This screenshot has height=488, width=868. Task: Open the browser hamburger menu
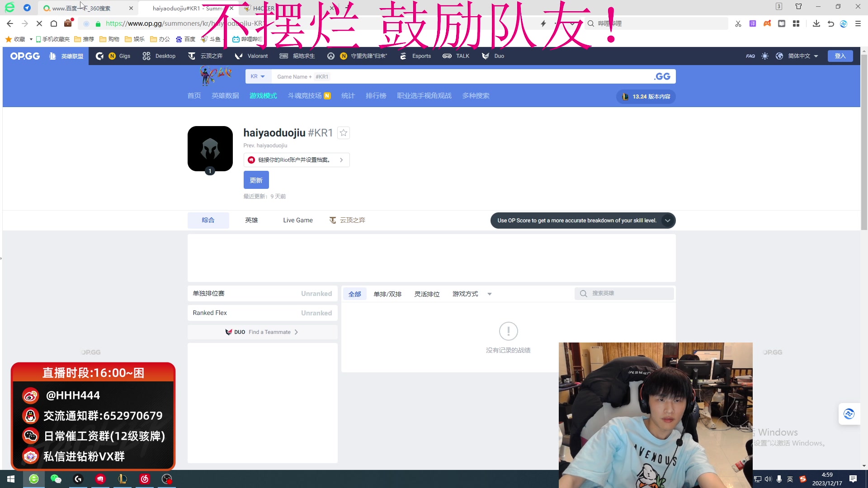858,23
